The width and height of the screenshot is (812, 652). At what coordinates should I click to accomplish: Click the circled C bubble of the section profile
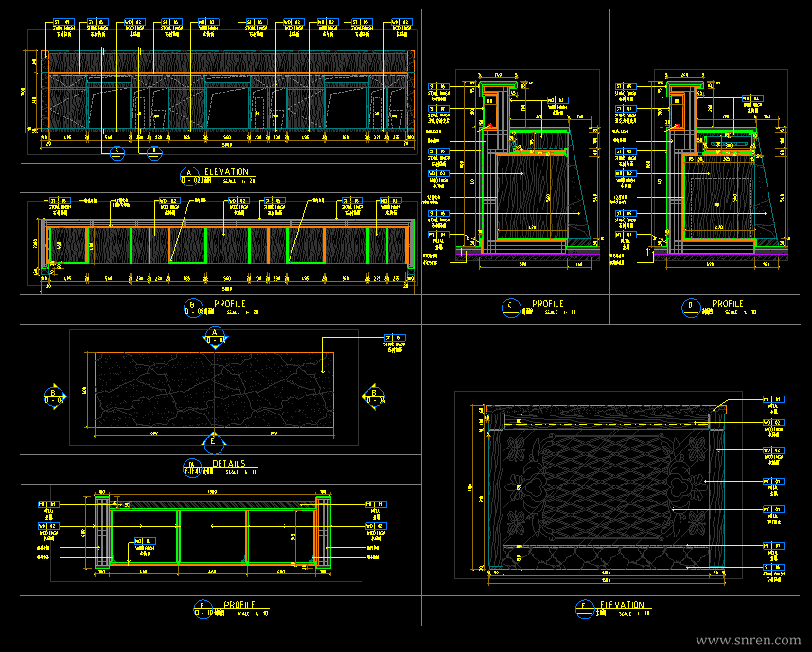[x=511, y=308]
